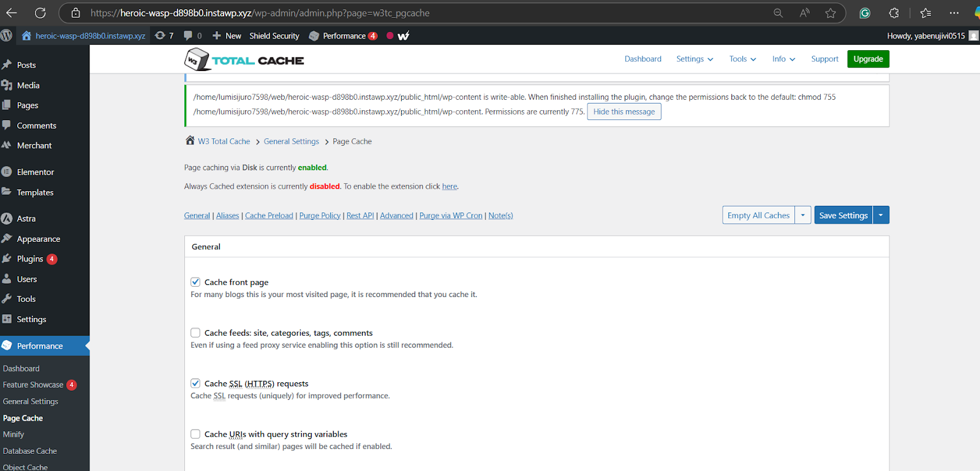Open the browser extensions puzzle icon
This screenshot has width=980, height=471.
(894, 13)
